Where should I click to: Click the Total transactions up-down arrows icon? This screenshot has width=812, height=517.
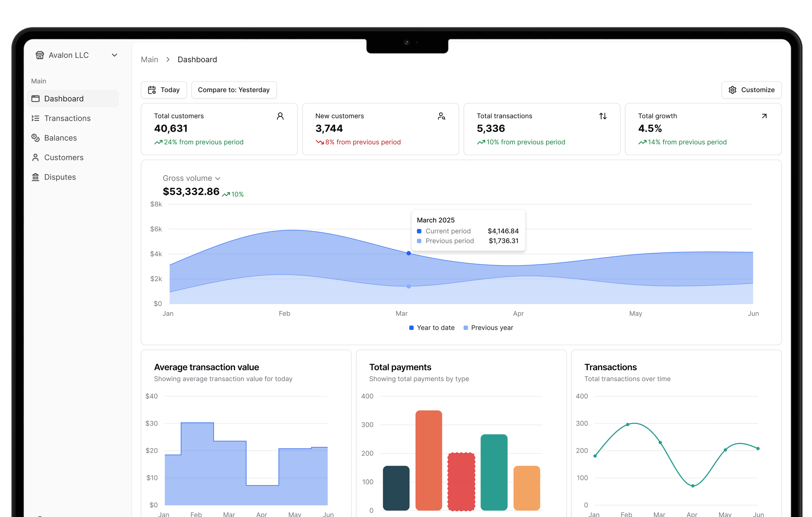point(602,116)
